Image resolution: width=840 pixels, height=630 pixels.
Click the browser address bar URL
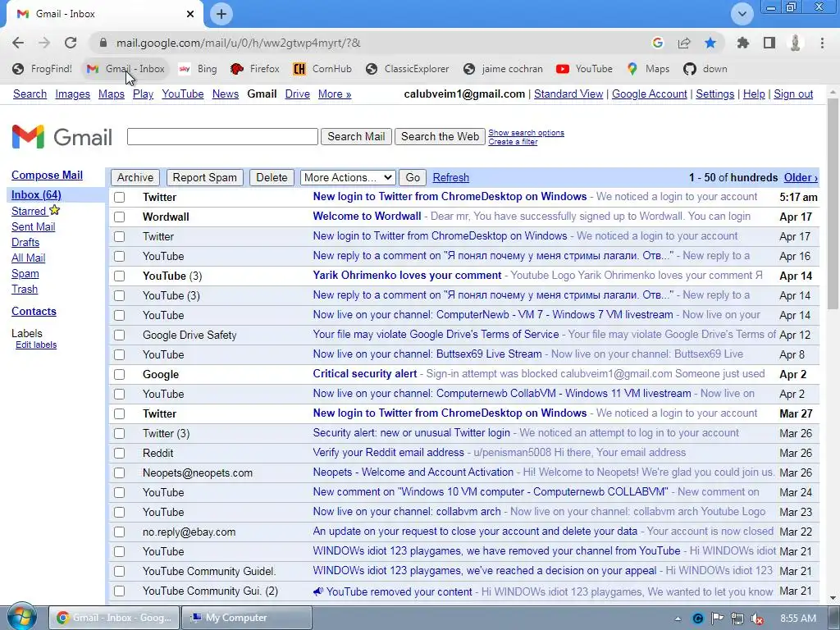[239, 43]
